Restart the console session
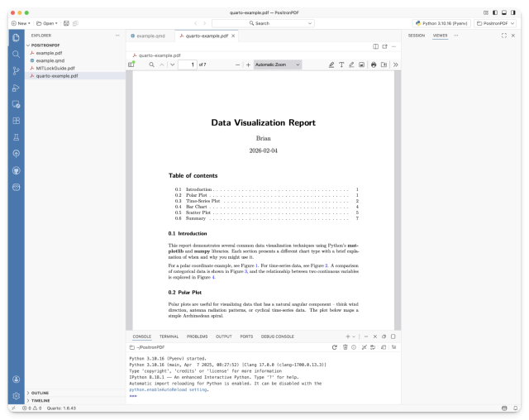The height and width of the screenshot is (420, 529). [334, 347]
